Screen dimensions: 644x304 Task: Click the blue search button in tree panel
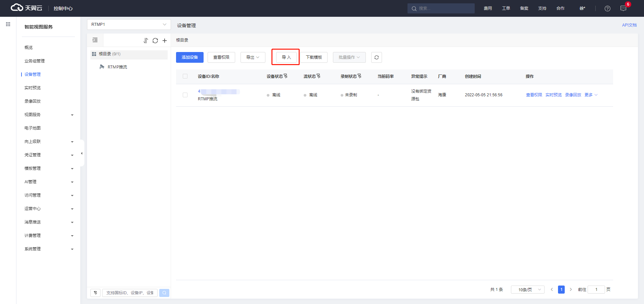(x=164, y=293)
